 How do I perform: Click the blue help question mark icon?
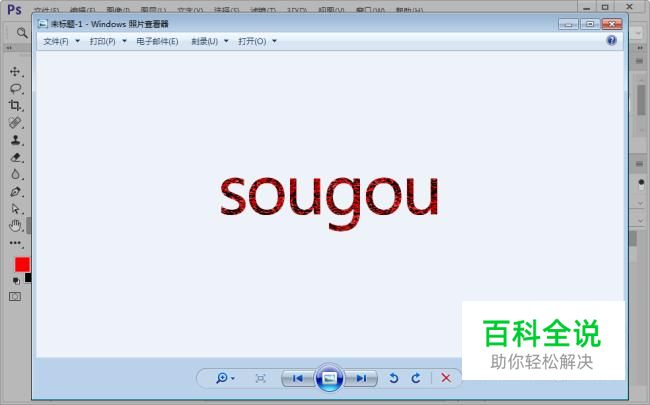(x=611, y=41)
